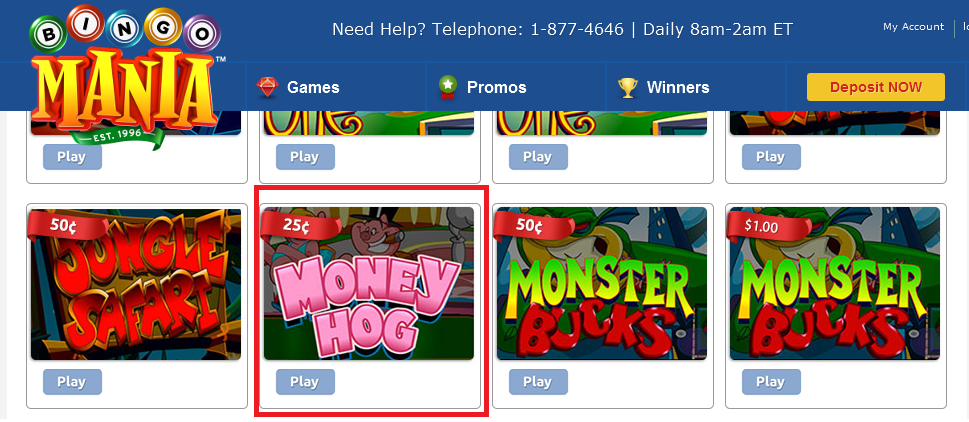969x422 pixels.
Task: Click the Bingo Mania logo
Action: coord(127,76)
